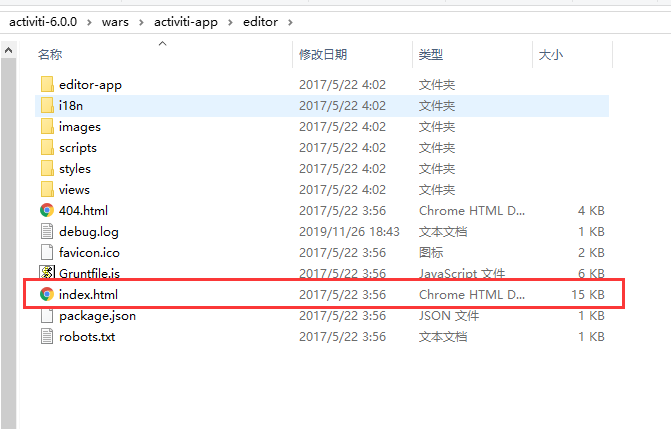Click the 文件夹 type of editor-app
The height and width of the screenshot is (429, 671).
pyautogui.click(x=437, y=84)
